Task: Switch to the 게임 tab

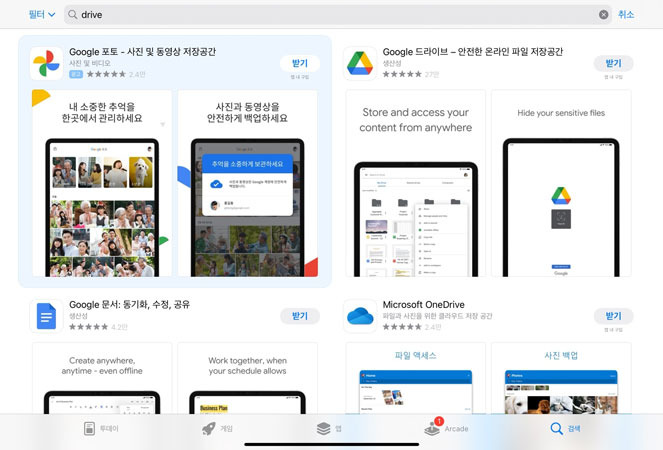Action: click(217, 428)
